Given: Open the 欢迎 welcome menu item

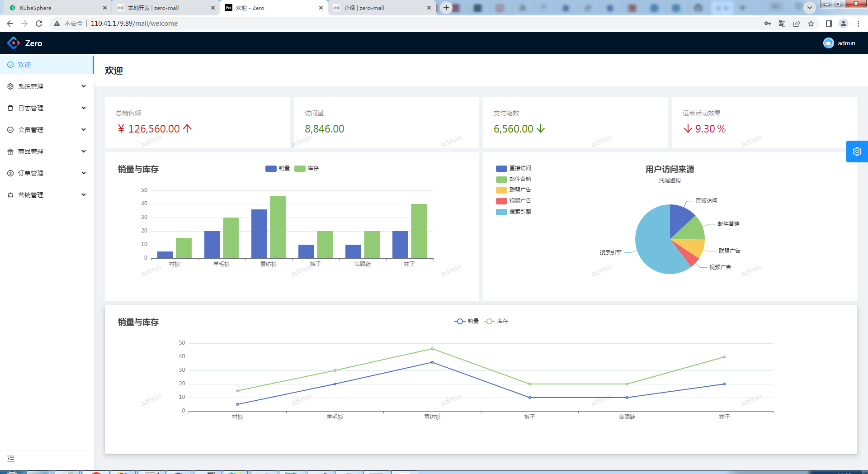Looking at the screenshot, I should click(47, 65).
